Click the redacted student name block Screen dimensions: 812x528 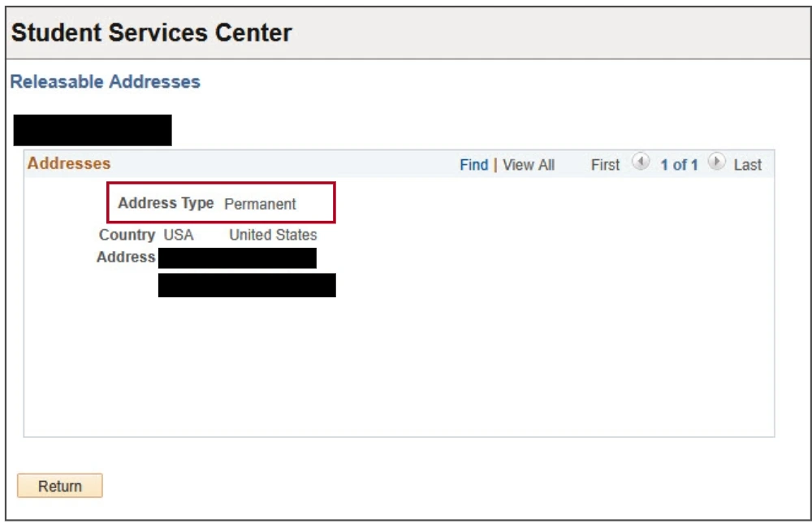93,130
